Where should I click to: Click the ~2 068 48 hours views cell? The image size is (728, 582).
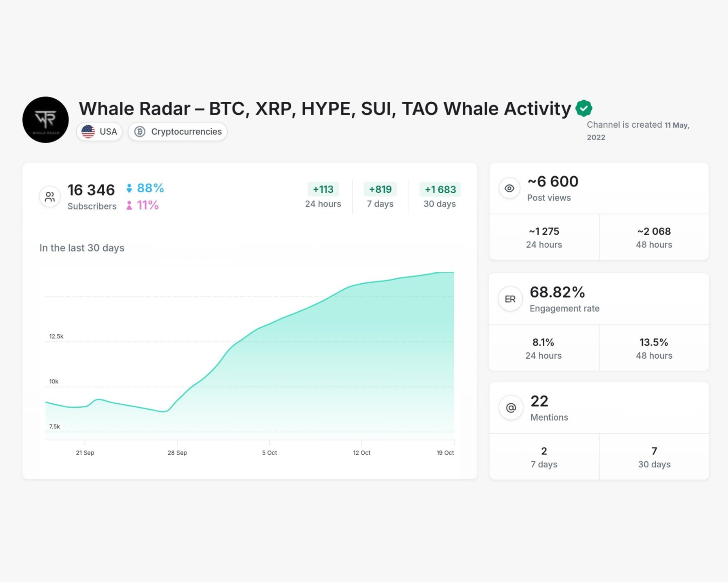point(654,237)
